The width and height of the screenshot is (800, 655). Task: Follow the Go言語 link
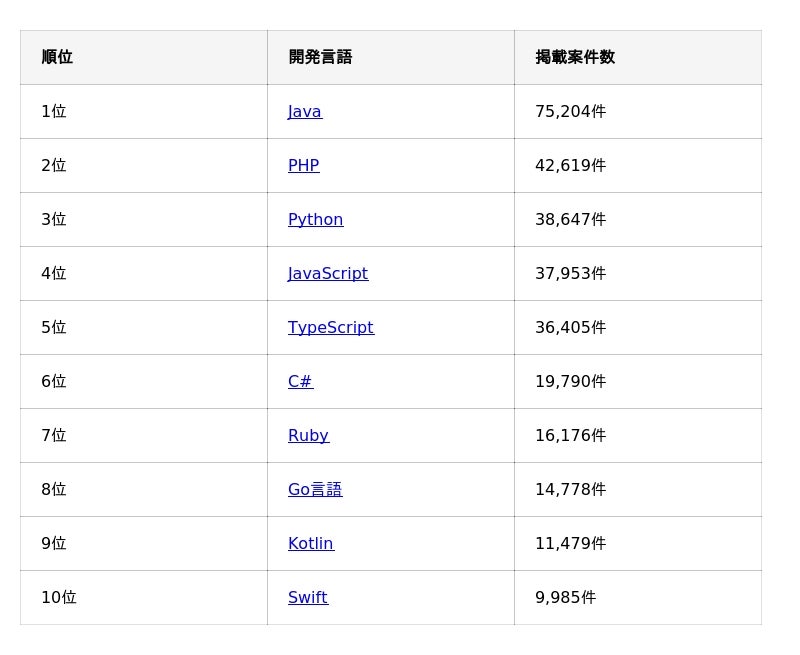click(x=314, y=490)
